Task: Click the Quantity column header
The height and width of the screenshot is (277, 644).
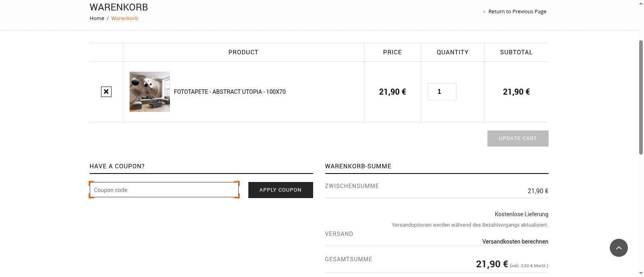Action: (x=452, y=52)
